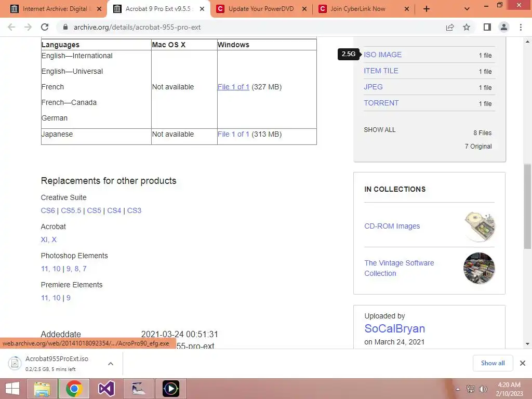
Task: Click the scrollbar down arrow
Action: point(527,344)
